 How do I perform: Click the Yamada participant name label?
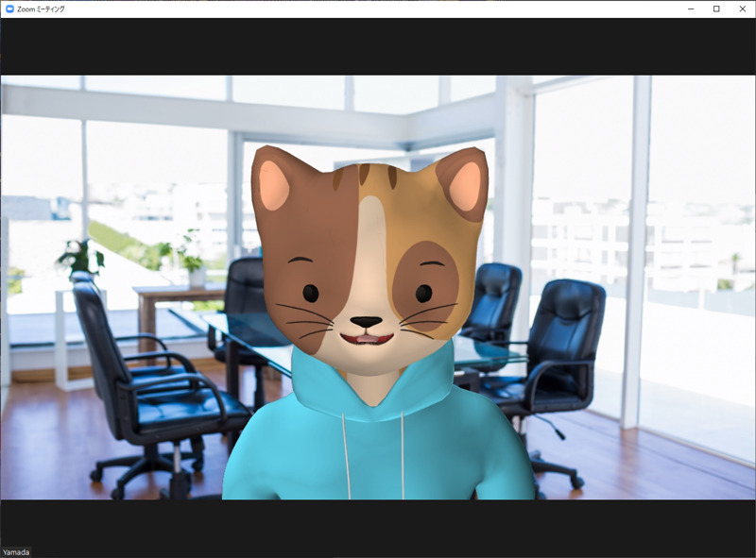click(16, 552)
